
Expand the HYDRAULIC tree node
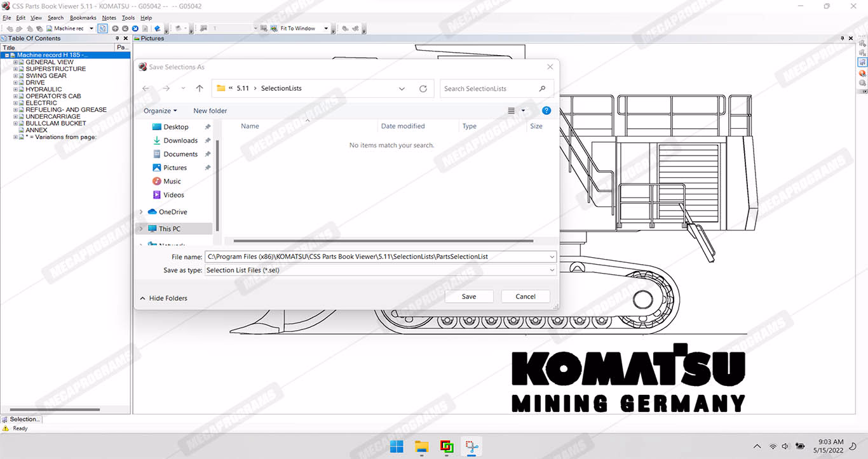(16, 90)
